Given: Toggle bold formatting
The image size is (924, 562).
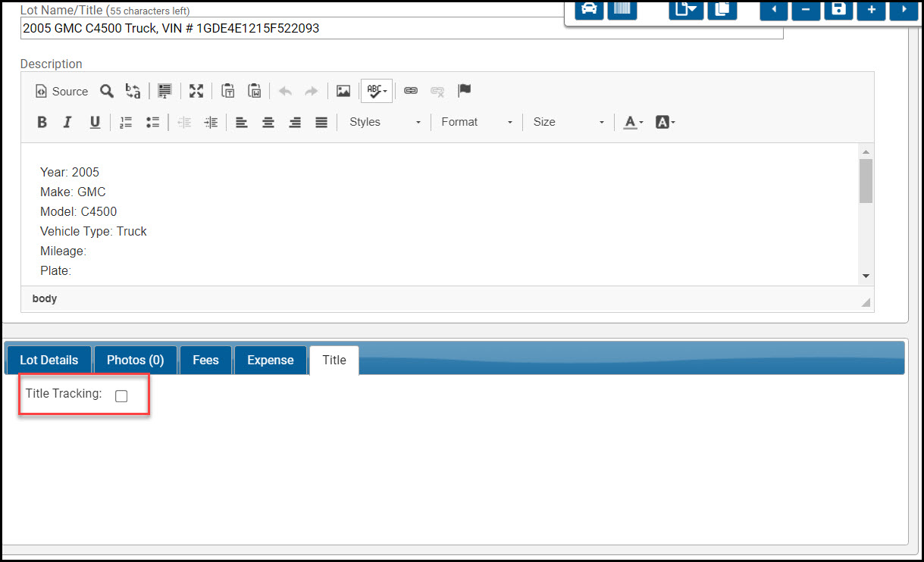Looking at the screenshot, I should pyautogui.click(x=42, y=122).
